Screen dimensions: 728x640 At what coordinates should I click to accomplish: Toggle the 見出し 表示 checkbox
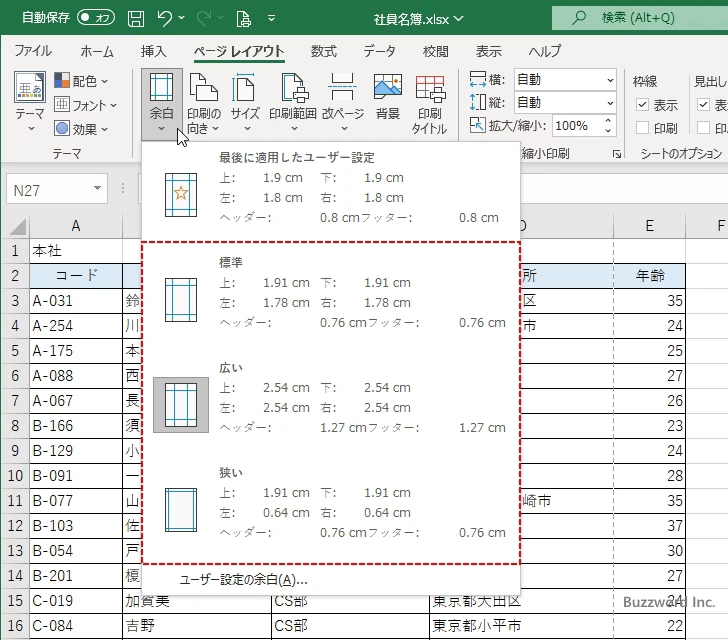[703, 104]
